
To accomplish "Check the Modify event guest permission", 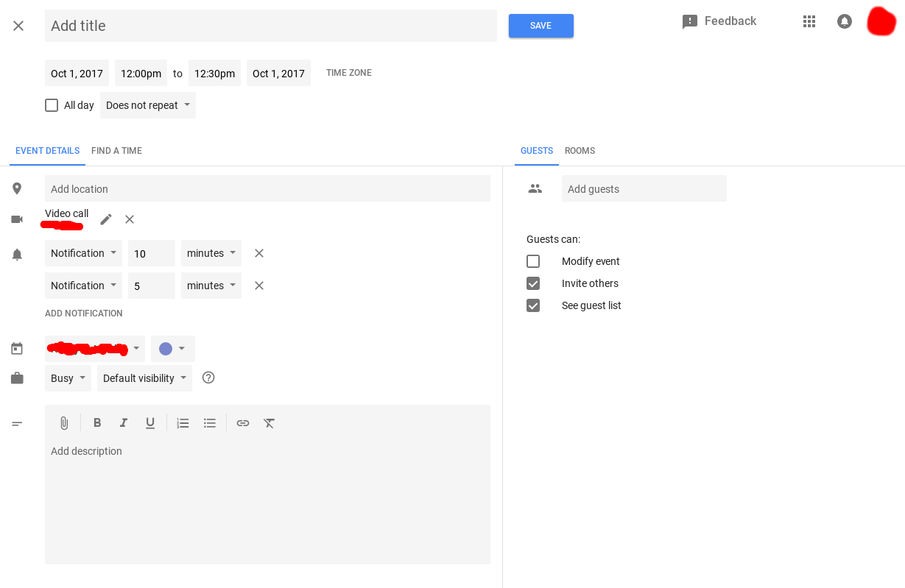I will tap(533, 261).
